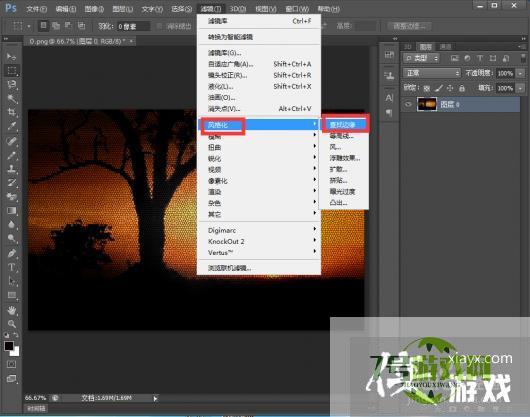This screenshot has height=417, width=530.
Task: Select the Rectangular Marquee tool in toolbox
Action: pos(11,70)
